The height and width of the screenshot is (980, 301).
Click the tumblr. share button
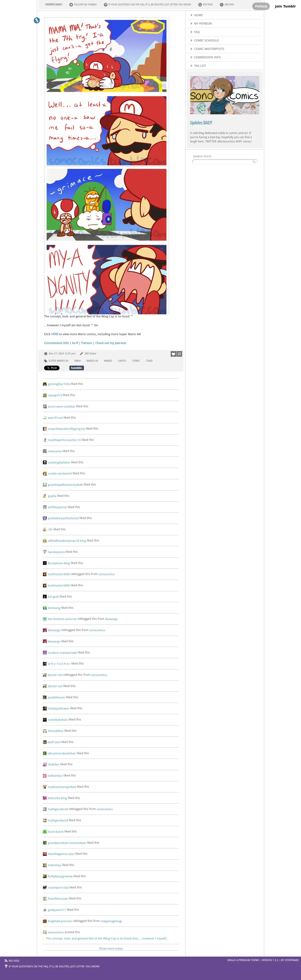coord(76,368)
